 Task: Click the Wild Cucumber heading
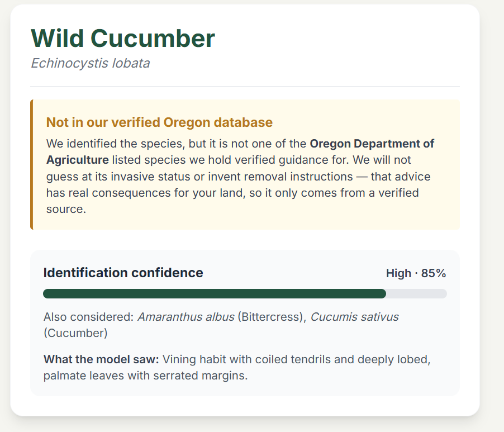click(x=122, y=38)
